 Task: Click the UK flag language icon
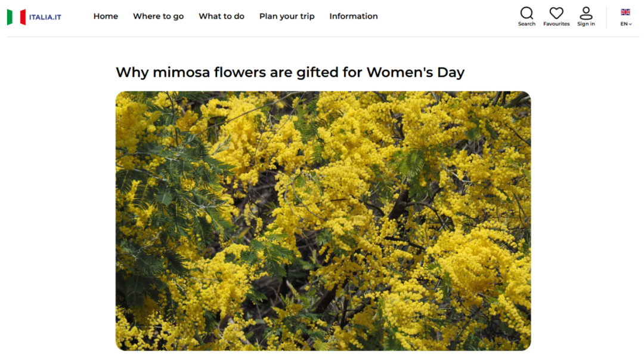[625, 12]
